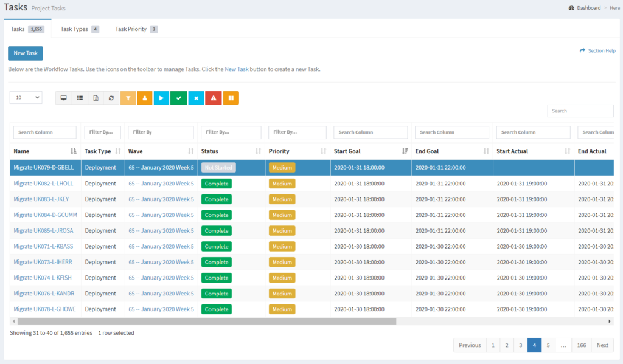The image size is (623, 364).
Task: Start a task with the blue play icon
Action: (161, 97)
